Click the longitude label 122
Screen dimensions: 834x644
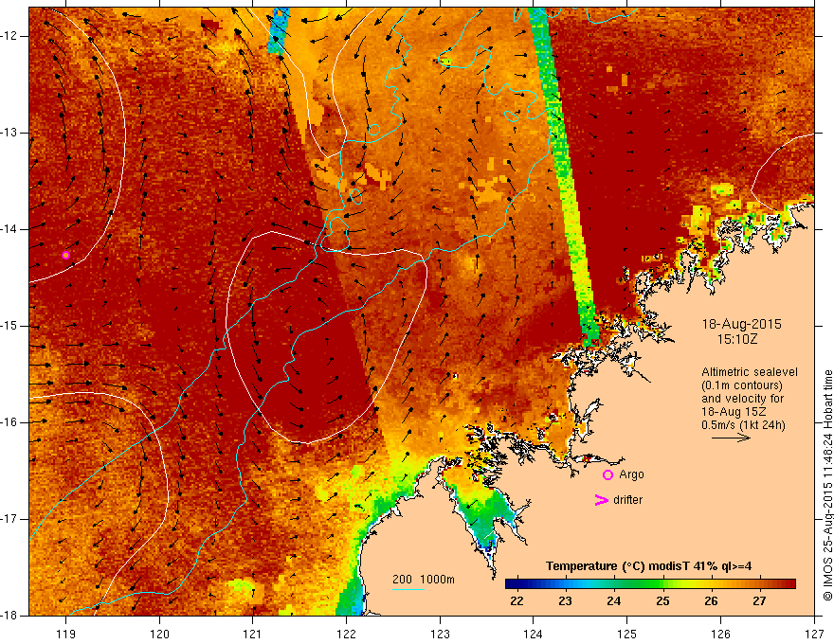click(346, 634)
